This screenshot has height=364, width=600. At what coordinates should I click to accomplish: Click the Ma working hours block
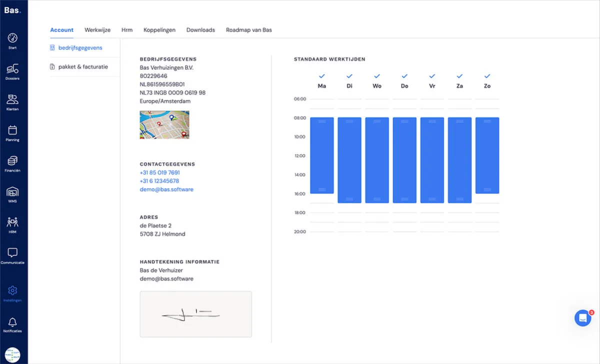pos(322,155)
